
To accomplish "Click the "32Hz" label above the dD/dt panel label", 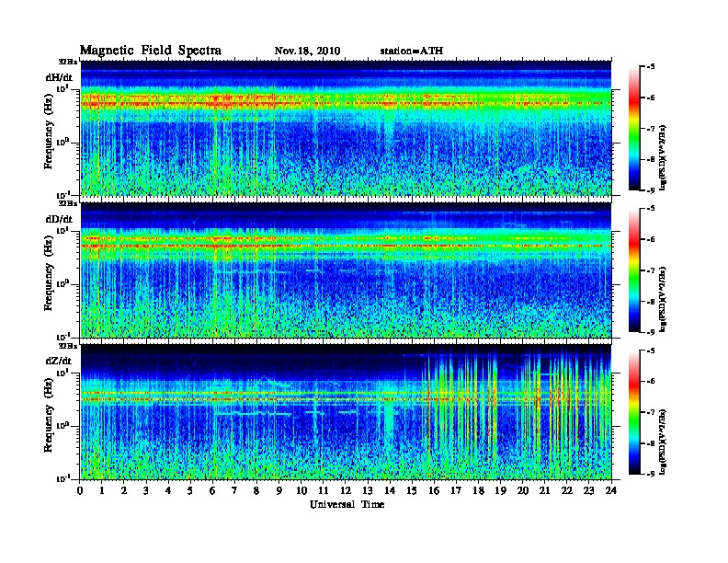I will coord(68,203).
